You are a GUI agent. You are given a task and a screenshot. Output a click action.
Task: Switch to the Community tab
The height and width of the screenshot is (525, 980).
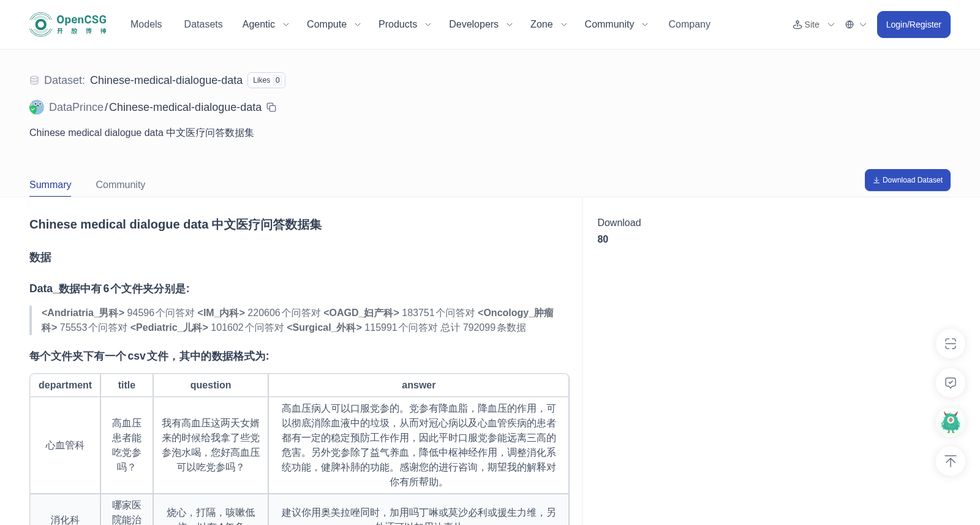[121, 185]
